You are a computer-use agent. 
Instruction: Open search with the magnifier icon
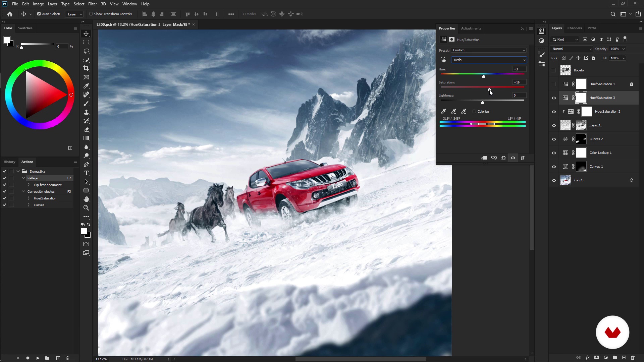tap(613, 14)
